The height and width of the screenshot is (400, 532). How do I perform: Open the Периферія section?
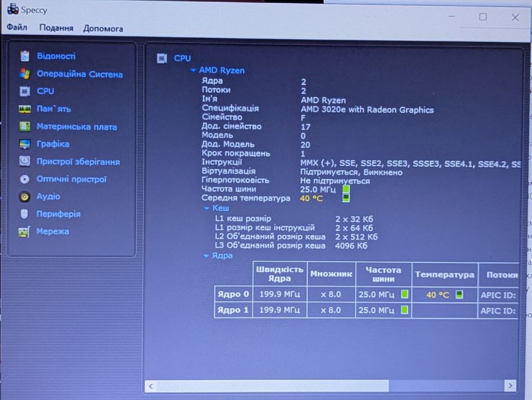coord(59,214)
